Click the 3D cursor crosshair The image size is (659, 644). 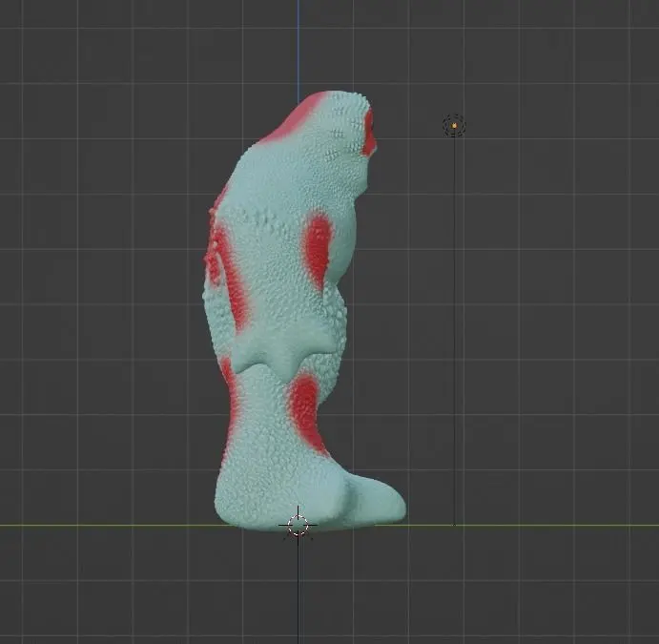(x=298, y=525)
